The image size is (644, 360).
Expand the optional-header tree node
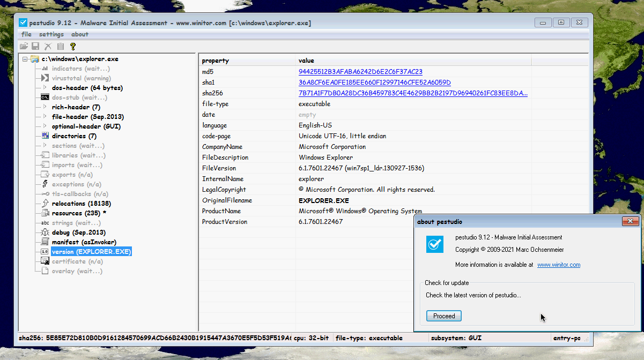pos(45,126)
